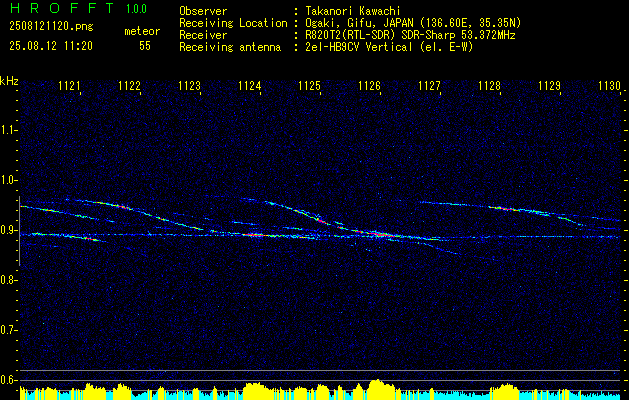Screen dimensions: 629x400
Task: Click the Receiving Location label
Action: 233,23
